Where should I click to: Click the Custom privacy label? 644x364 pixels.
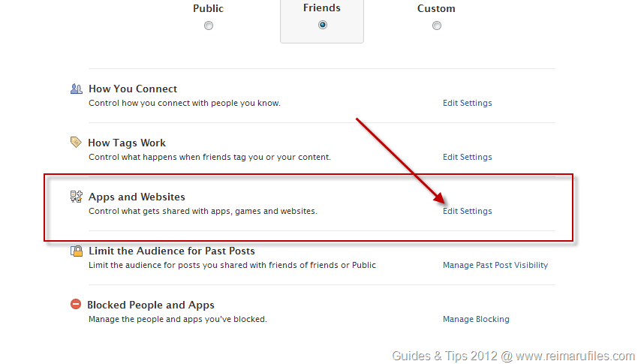(436, 9)
